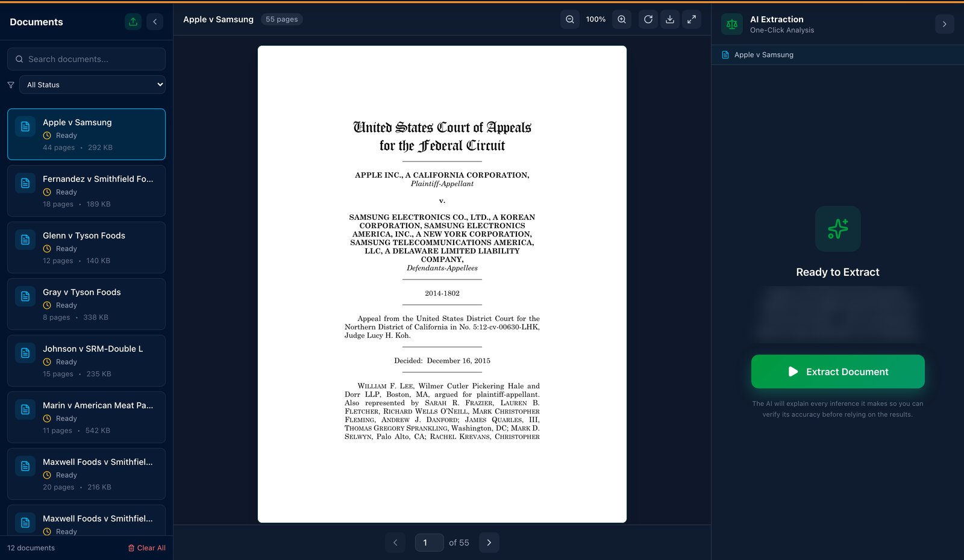Zoom out the document viewer
The image size is (964, 560).
coord(570,19)
